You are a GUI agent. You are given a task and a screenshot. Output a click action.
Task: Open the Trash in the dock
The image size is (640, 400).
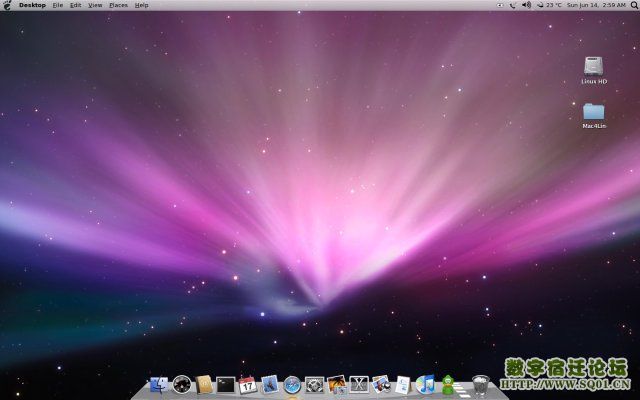point(480,385)
